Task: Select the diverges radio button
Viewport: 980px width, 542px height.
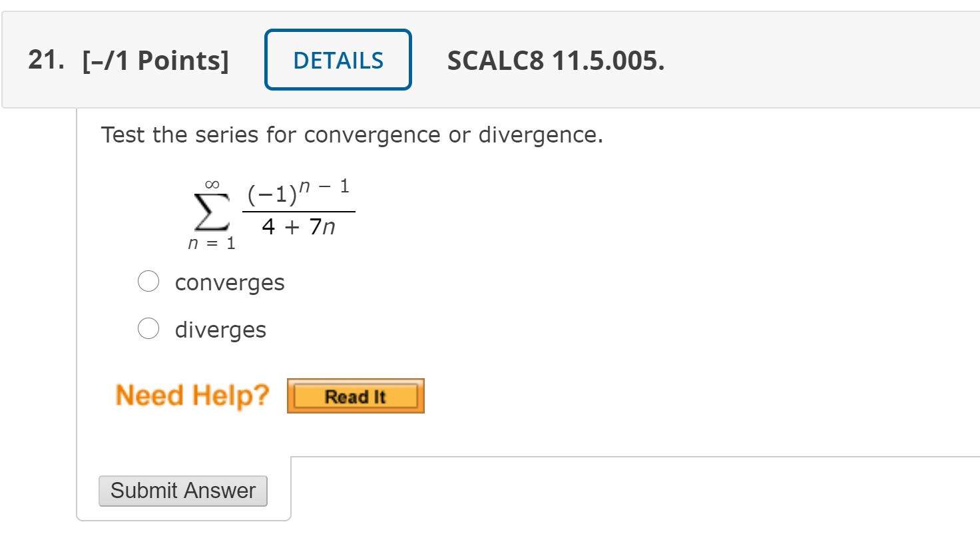Action: (x=148, y=328)
